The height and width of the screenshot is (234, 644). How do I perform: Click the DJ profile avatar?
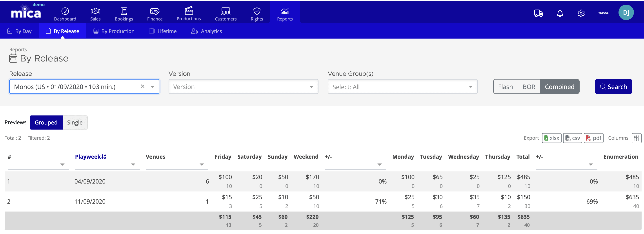pos(626,12)
